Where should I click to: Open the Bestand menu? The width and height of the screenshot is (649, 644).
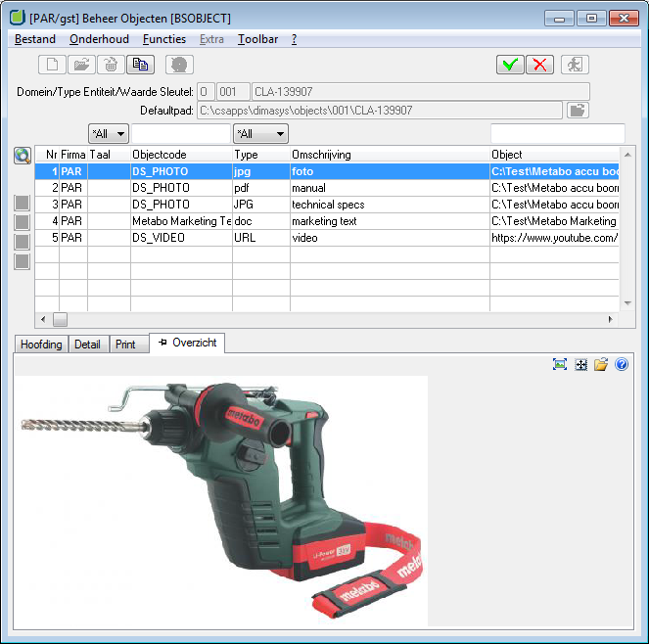[x=35, y=39]
